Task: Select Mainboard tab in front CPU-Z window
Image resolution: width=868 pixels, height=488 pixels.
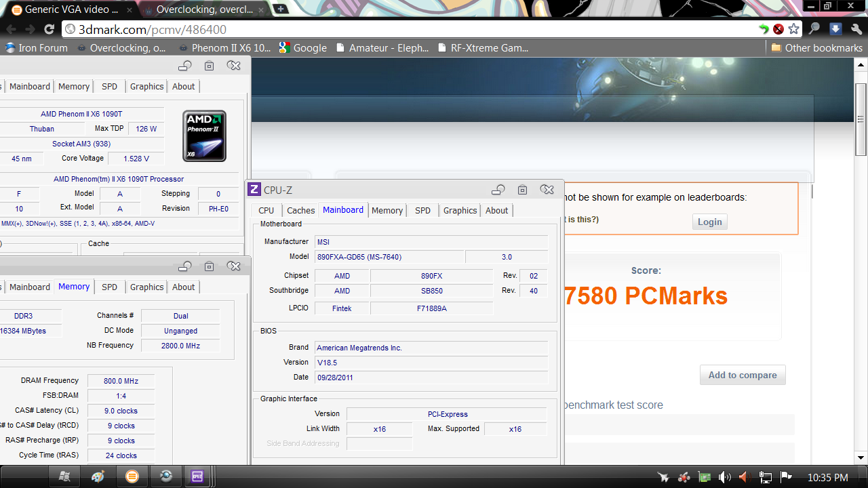Action: (x=343, y=210)
